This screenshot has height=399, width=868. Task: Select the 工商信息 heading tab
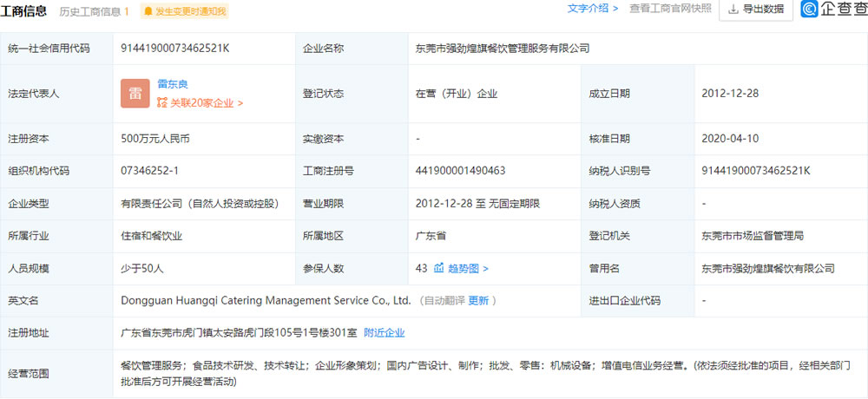coord(23,11)
